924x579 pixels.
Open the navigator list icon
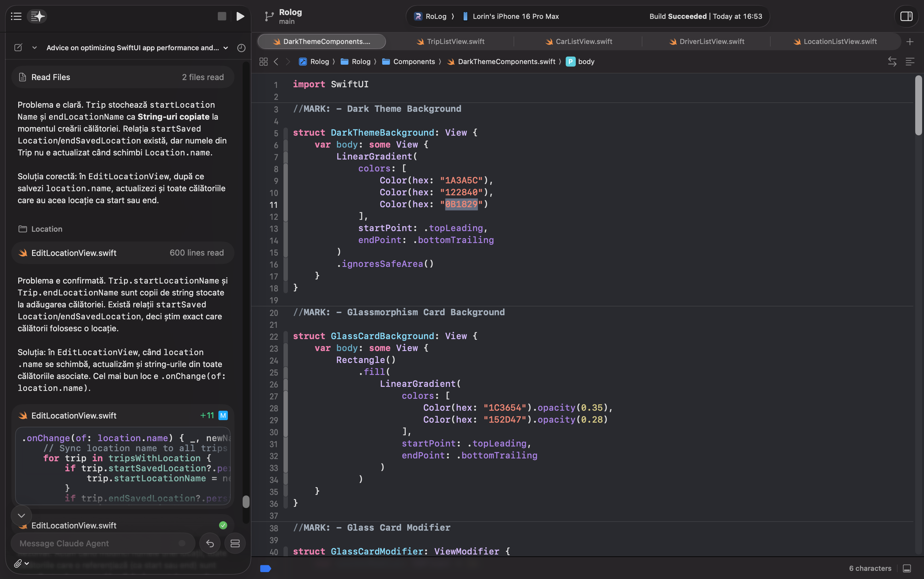[16, 16]
